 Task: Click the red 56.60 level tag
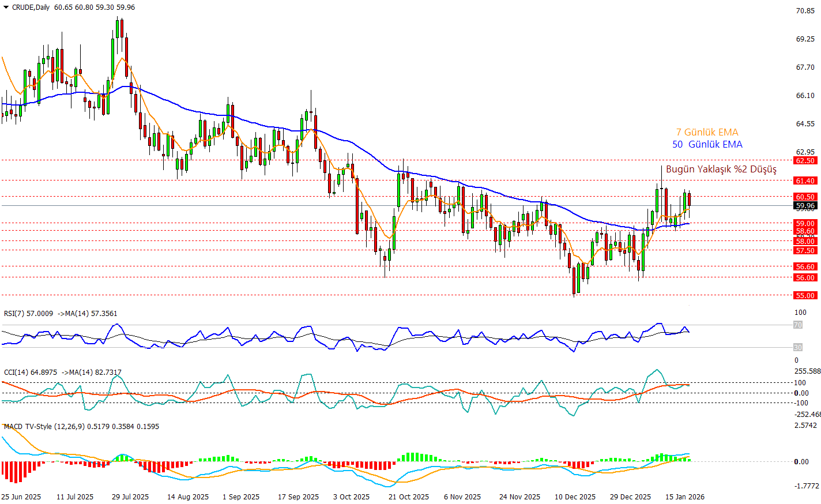click(x=805, y=266)
